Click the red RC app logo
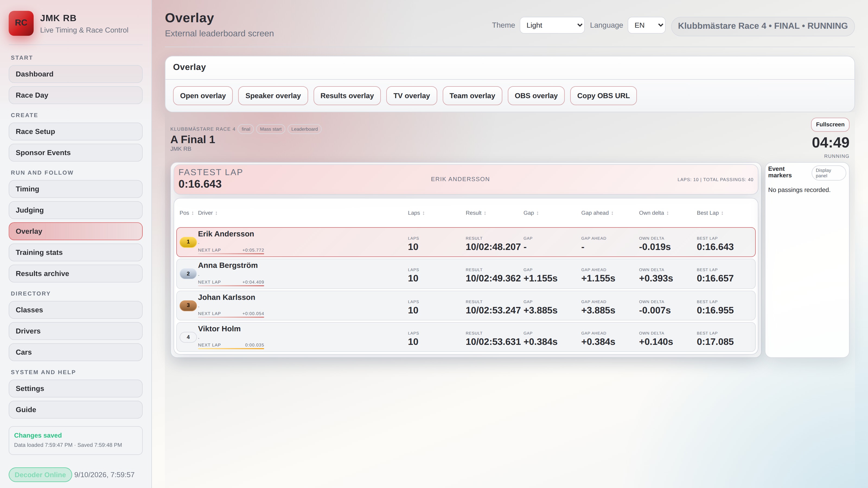 click(x=21, y=23)
